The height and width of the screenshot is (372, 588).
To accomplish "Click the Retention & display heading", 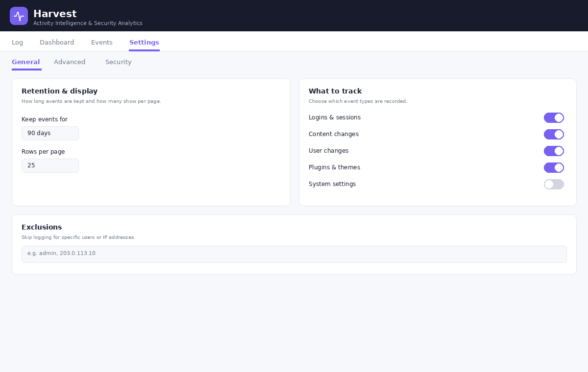I will 60,91.
